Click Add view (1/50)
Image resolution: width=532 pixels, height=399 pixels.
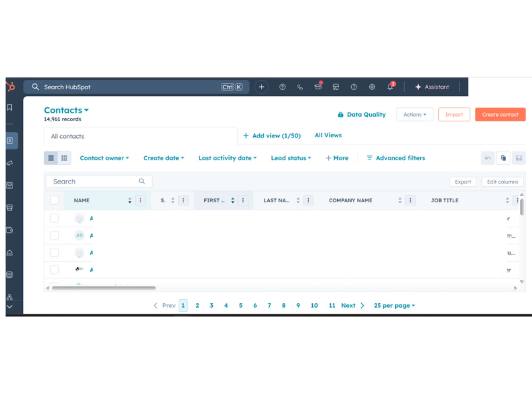click(272, 136)
